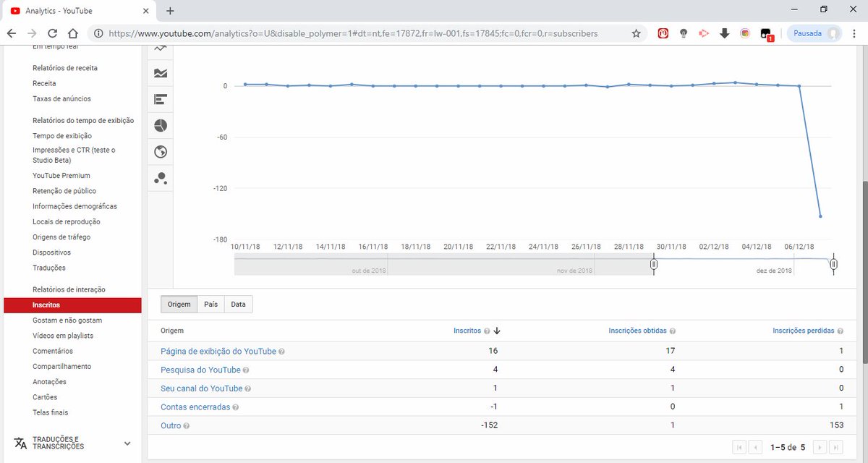
Task: Show help for Página de exibição do YouTube
Action: [x=281, y=352]
